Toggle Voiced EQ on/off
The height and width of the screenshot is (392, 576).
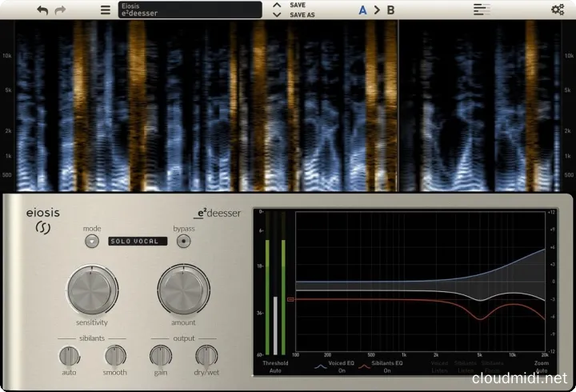[342, 366]
